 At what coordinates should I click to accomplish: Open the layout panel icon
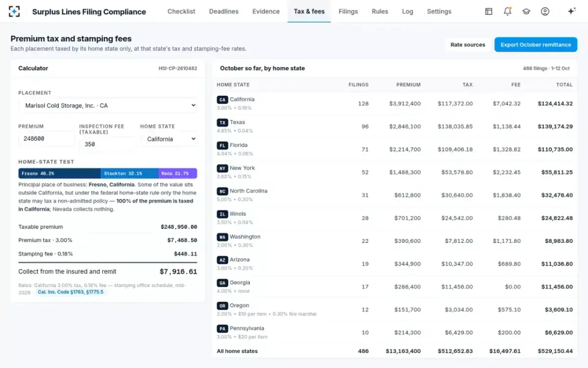[x=489, y=11]
